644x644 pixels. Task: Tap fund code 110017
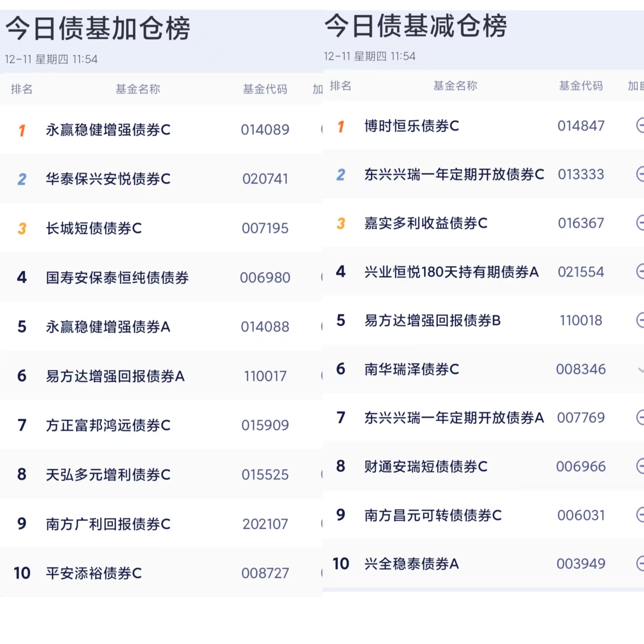click(x=265, y=376)
